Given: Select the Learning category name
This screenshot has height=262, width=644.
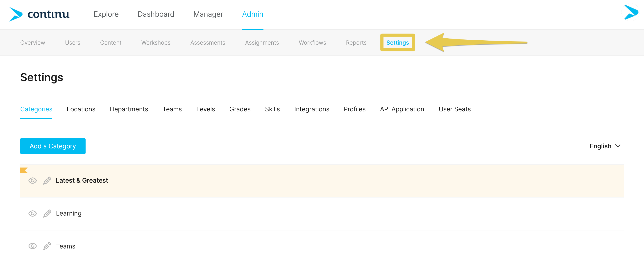Looking at the screenshot, I should click(x=68, y=214).
